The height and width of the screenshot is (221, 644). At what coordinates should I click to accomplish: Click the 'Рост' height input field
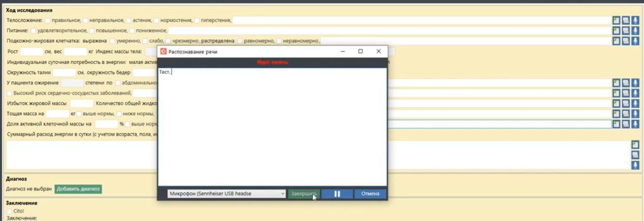click(x=31, y=52)
